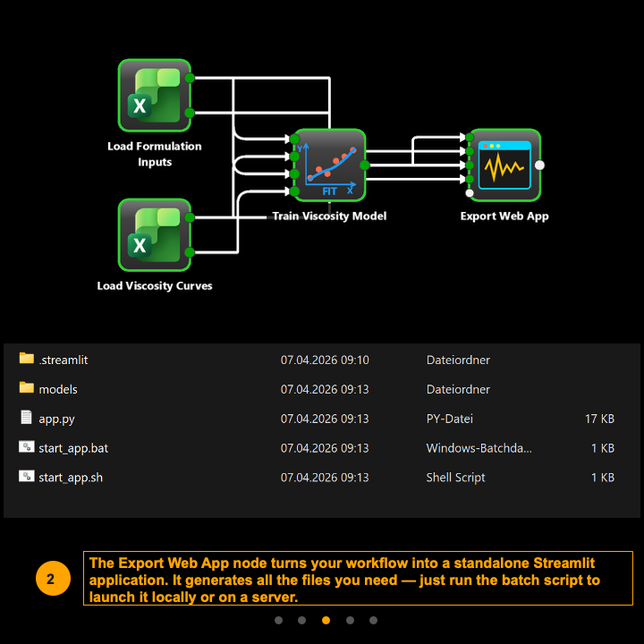Go to the fifth carousel page dot
Screen dimensions: 644x644
(x=373, y=620)
